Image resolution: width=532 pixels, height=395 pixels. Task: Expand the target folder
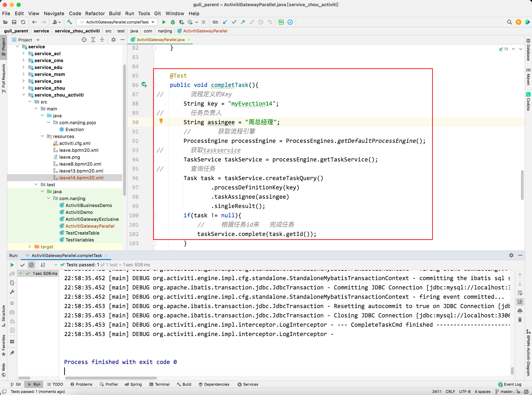click(x=30, y=246)
